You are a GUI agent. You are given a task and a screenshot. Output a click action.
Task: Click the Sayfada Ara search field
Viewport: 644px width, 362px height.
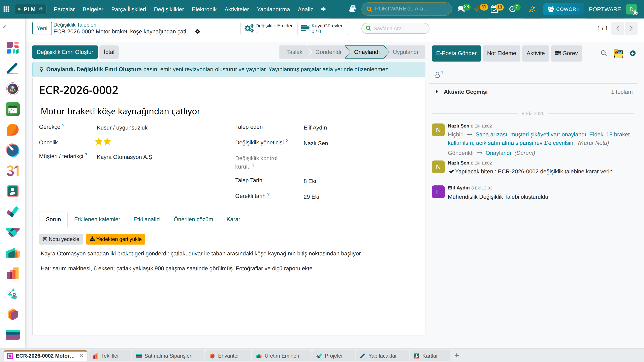[395, 28]
